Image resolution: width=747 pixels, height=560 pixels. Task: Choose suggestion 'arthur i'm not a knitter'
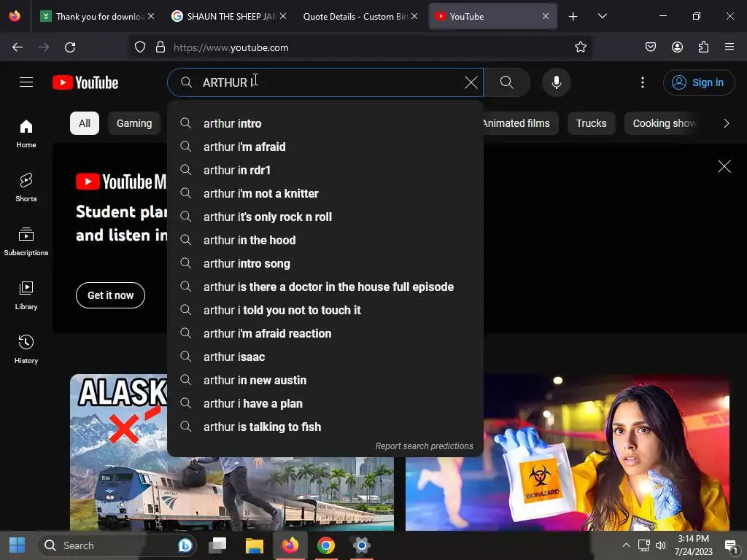tap(325, 193)
